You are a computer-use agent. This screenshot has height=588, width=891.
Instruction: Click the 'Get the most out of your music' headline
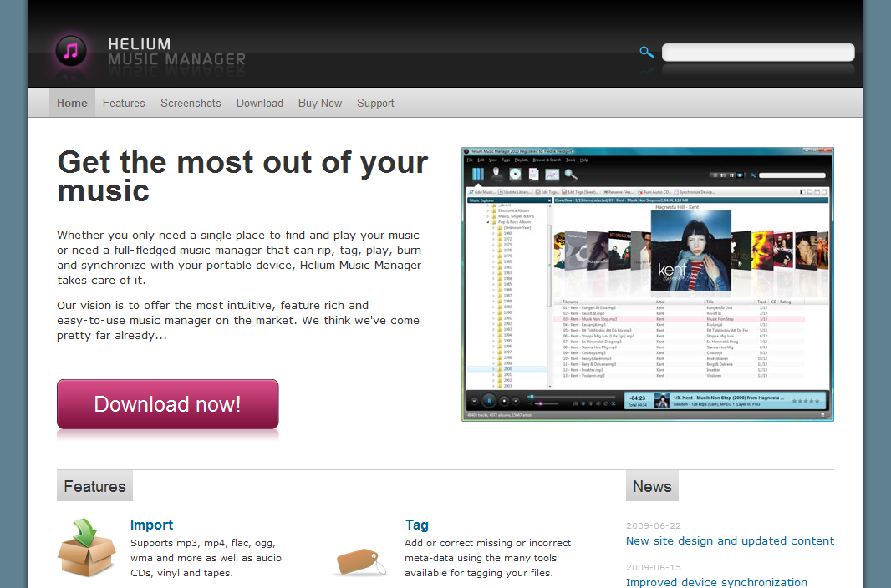(242, 176)
